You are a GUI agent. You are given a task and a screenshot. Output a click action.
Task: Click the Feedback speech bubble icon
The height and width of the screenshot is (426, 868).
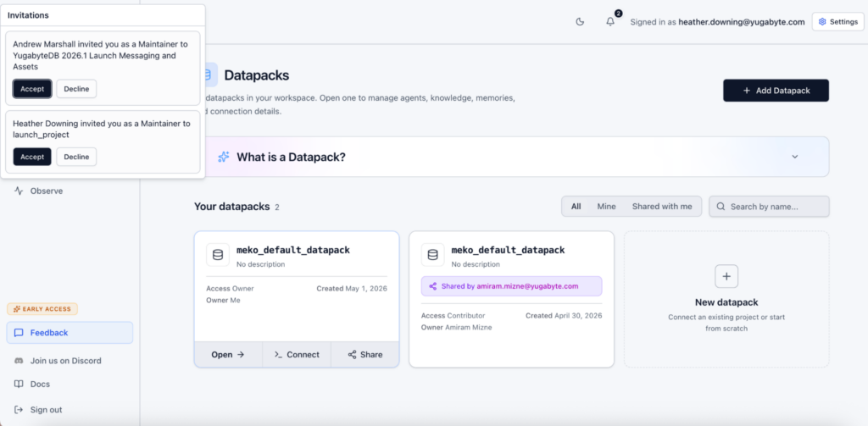click(19, 333)
